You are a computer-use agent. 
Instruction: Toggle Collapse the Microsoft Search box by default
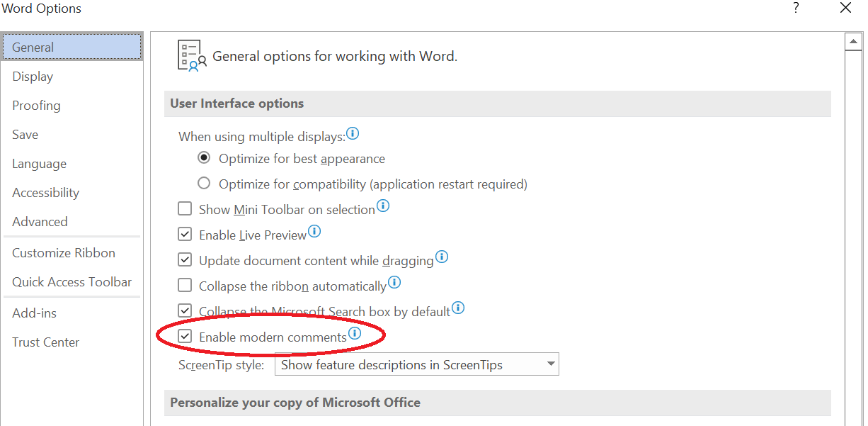click(x=185, y=311)
